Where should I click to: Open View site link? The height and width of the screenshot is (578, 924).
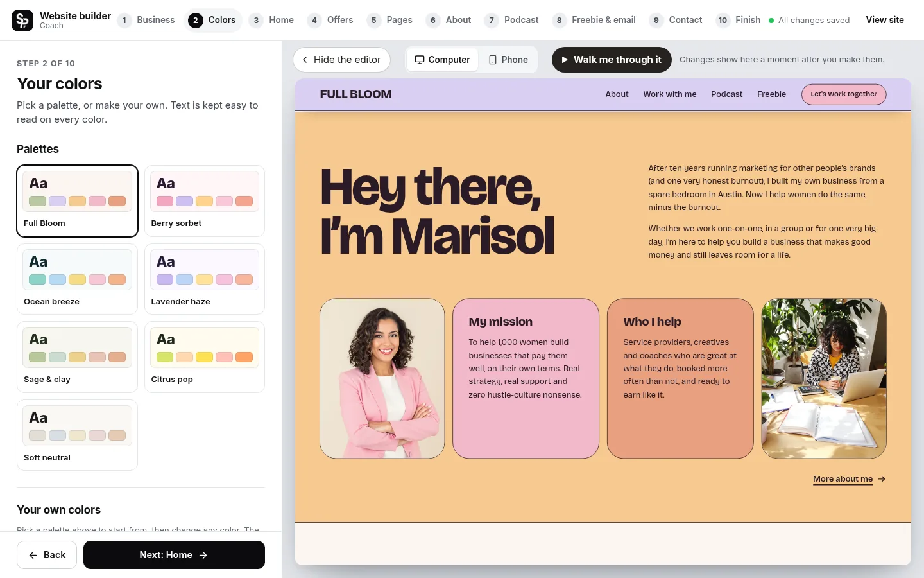pos(885,20)
